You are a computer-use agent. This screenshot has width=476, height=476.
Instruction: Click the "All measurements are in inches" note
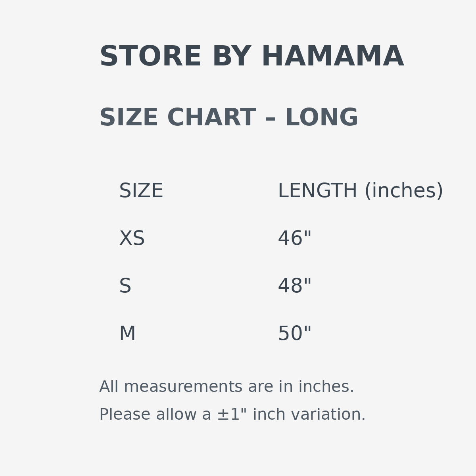pos(226,387)
